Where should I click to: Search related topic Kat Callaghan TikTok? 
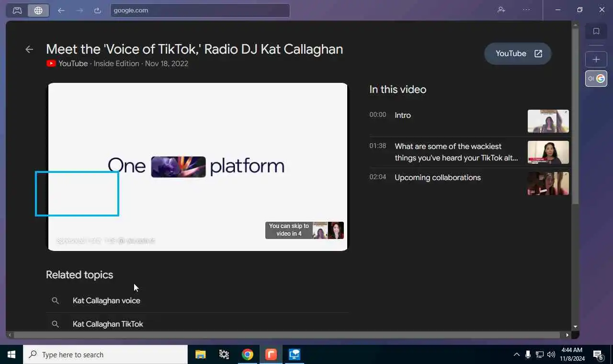click(x=108, y=324)
